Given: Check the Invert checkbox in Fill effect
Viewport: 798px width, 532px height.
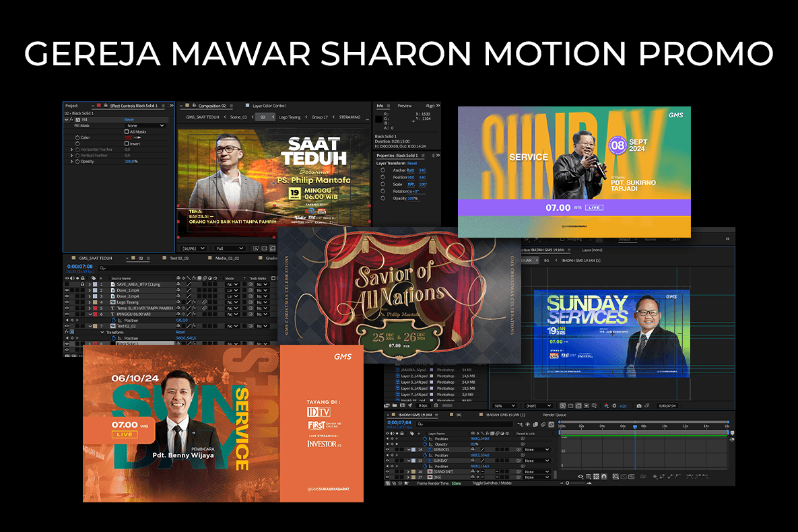Looking at the screenshot, I should tap(127, 143).
